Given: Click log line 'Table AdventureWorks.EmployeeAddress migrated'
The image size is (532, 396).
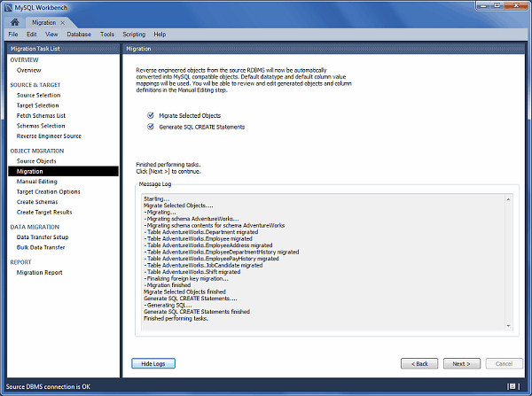Looking at the screenshot, I should click(x=208, y=245).
